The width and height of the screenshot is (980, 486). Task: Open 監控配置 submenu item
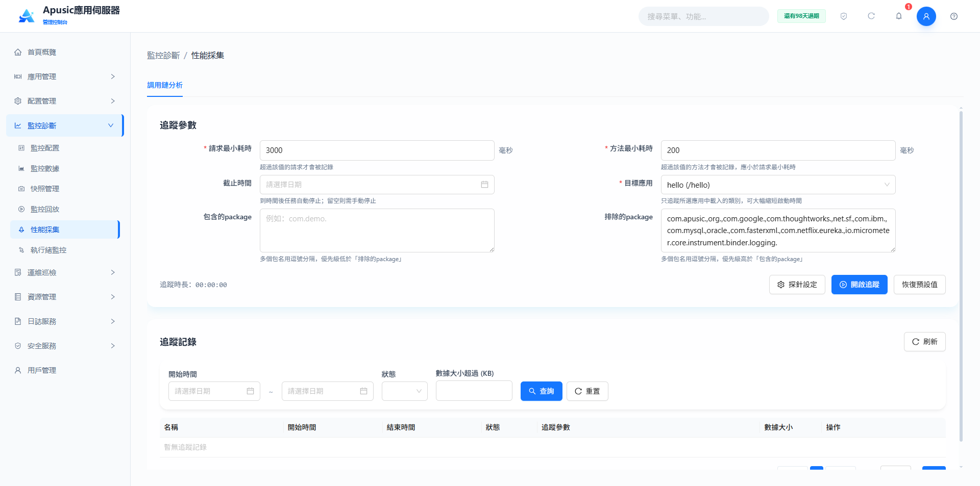tap(65, 148)
